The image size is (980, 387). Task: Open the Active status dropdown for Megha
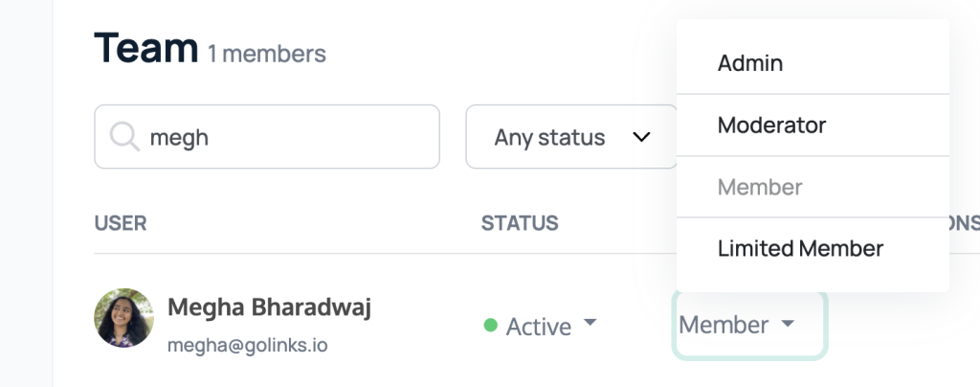(x=541, y=326)
